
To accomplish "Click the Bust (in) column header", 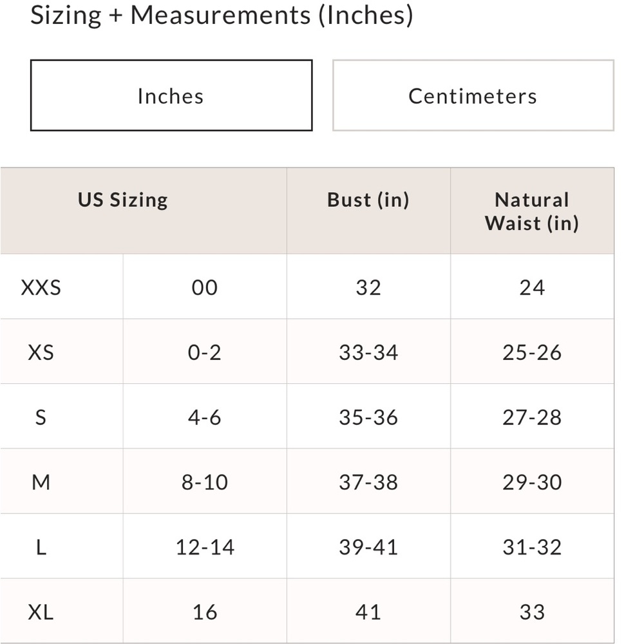I will (x=368, y=200).
